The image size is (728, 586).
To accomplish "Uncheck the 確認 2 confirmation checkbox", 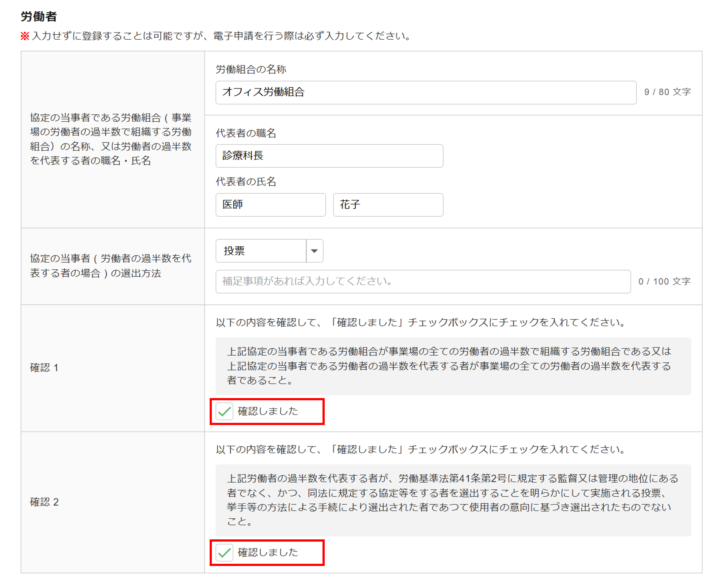I will click(x=224, y=552).
